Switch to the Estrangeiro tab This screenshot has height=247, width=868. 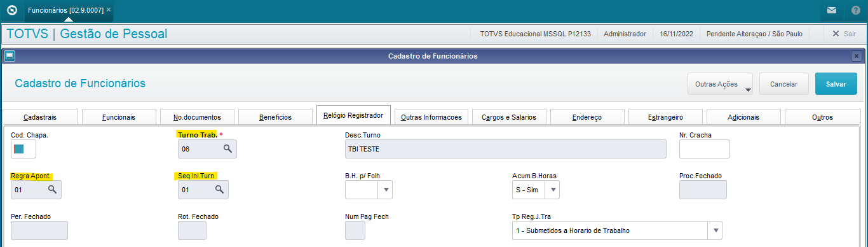[665, 117]
